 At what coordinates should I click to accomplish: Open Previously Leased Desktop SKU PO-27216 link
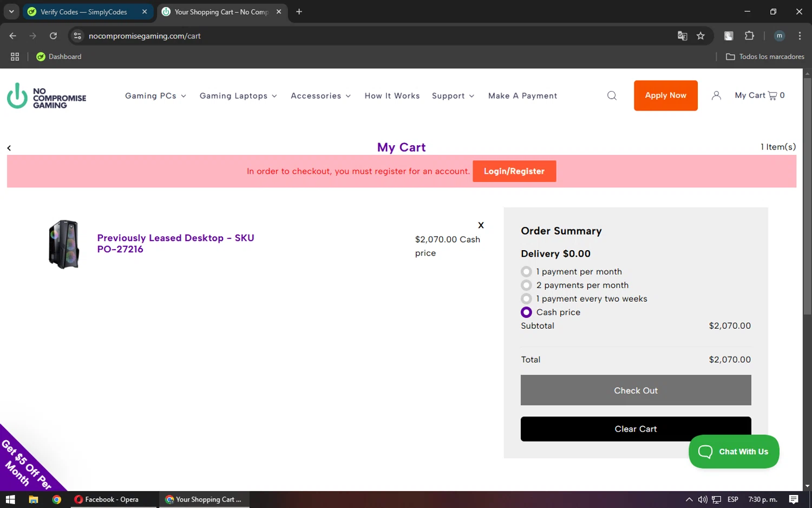point(175,243)
